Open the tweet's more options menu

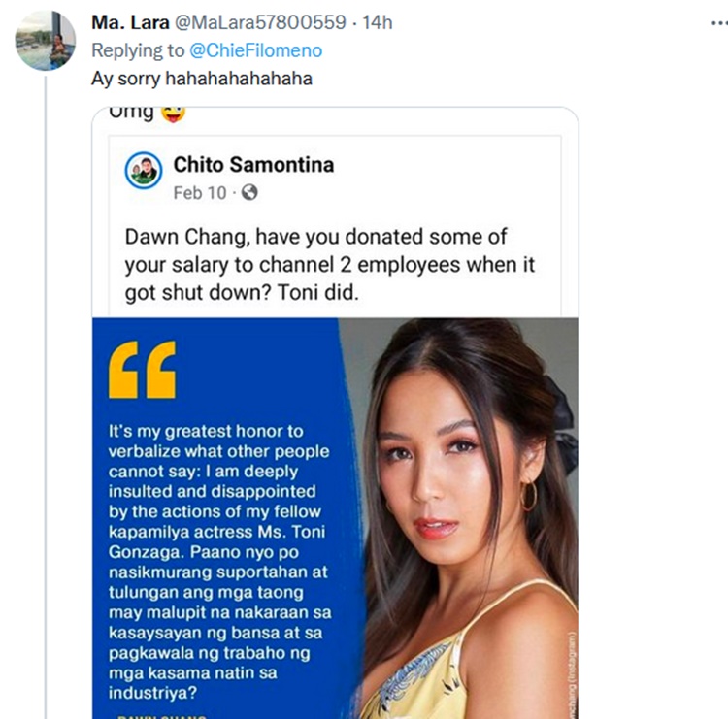[x=714, y=21]
